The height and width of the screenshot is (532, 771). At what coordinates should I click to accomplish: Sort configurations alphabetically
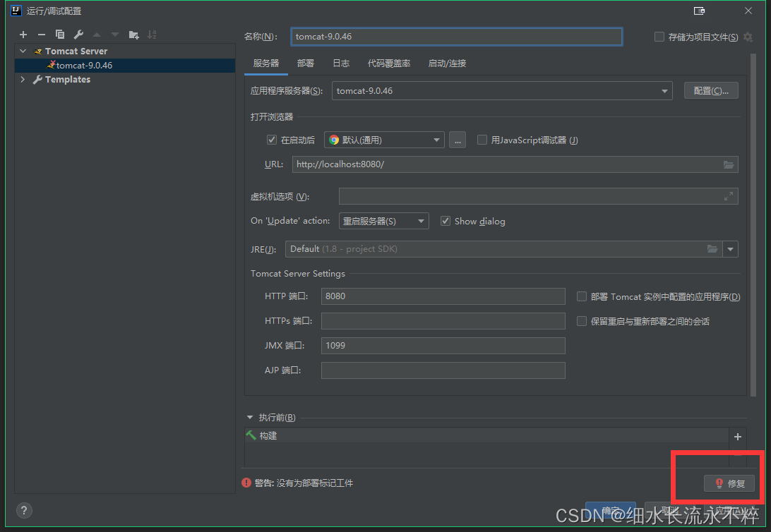click(152, 35)
